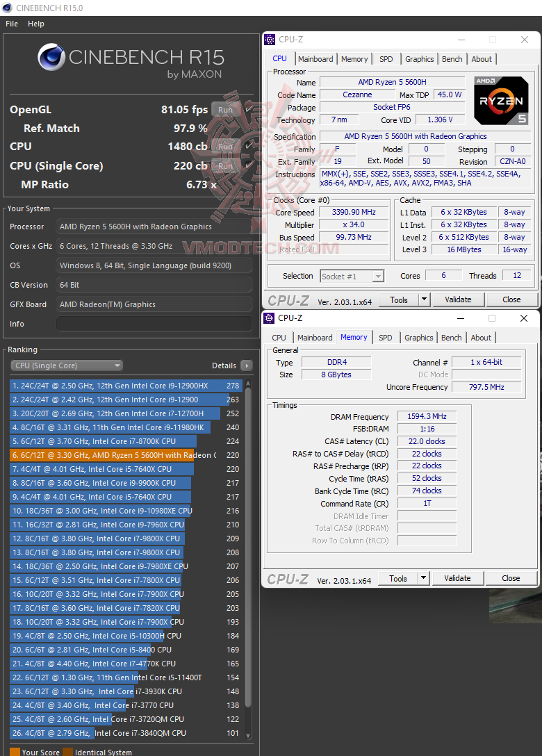The height and width of the screenshot is (756, 542).
Task: Click the GFX Board field AMD Radeon(TM) Graphics
Action: pos(154,305)
